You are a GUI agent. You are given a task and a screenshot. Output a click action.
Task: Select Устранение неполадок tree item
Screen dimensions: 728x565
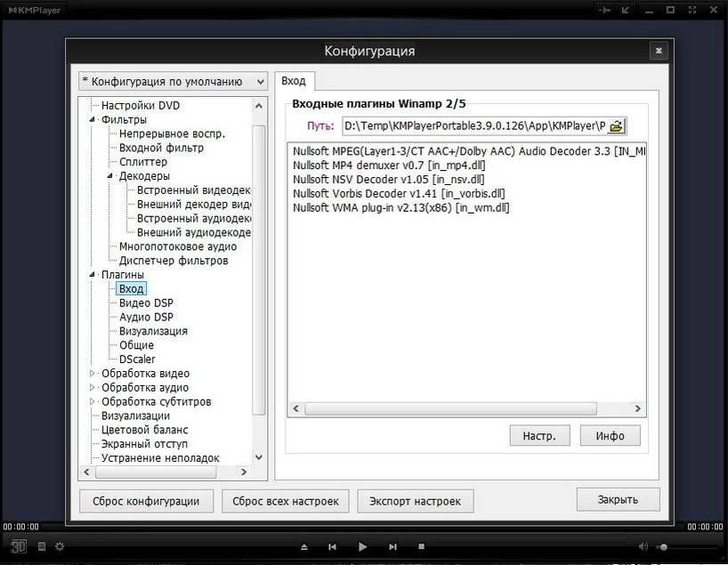point(160,457)
